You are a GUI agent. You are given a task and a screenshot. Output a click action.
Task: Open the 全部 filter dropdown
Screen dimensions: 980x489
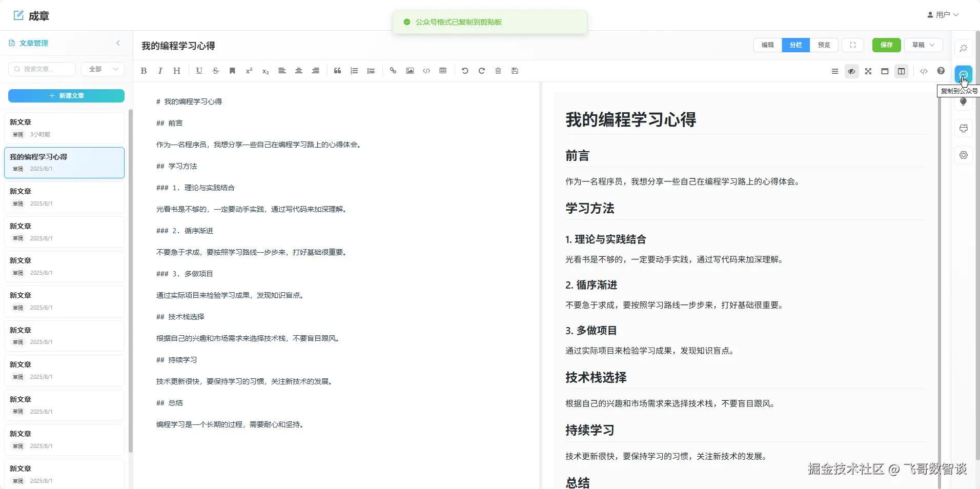click(x=103, y=69)
